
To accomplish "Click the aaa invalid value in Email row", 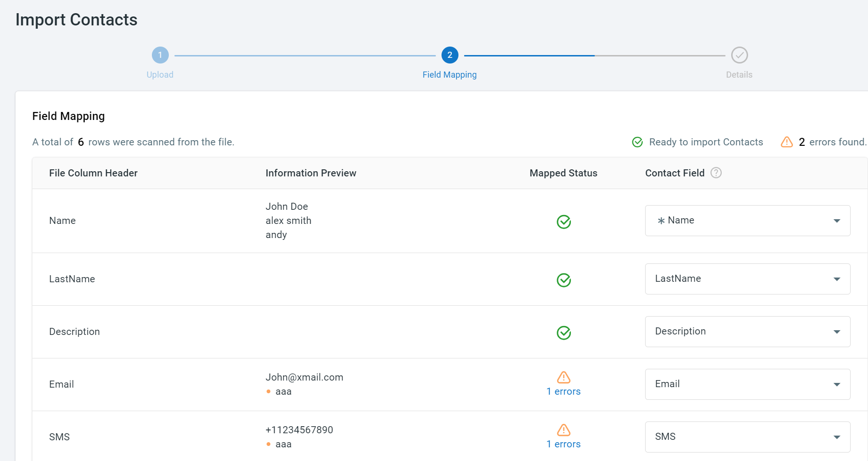I will tap(284, 391).
